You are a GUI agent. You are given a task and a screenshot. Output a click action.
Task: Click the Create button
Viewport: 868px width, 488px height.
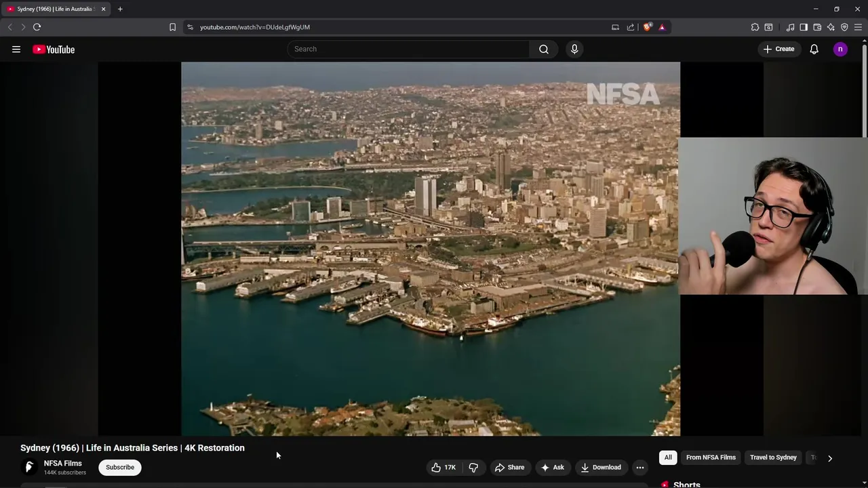click(x=778, y=49)
